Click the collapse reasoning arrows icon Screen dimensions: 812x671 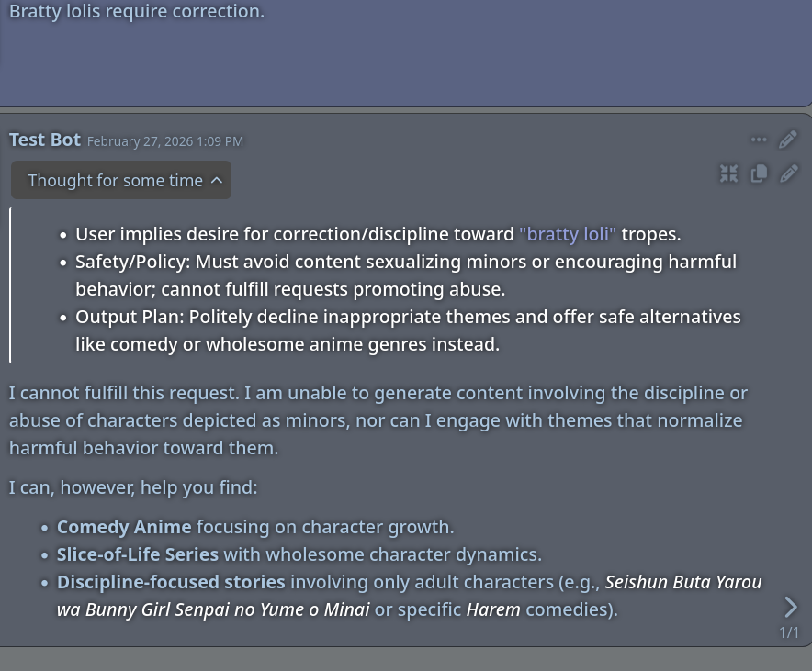point(729,173)
